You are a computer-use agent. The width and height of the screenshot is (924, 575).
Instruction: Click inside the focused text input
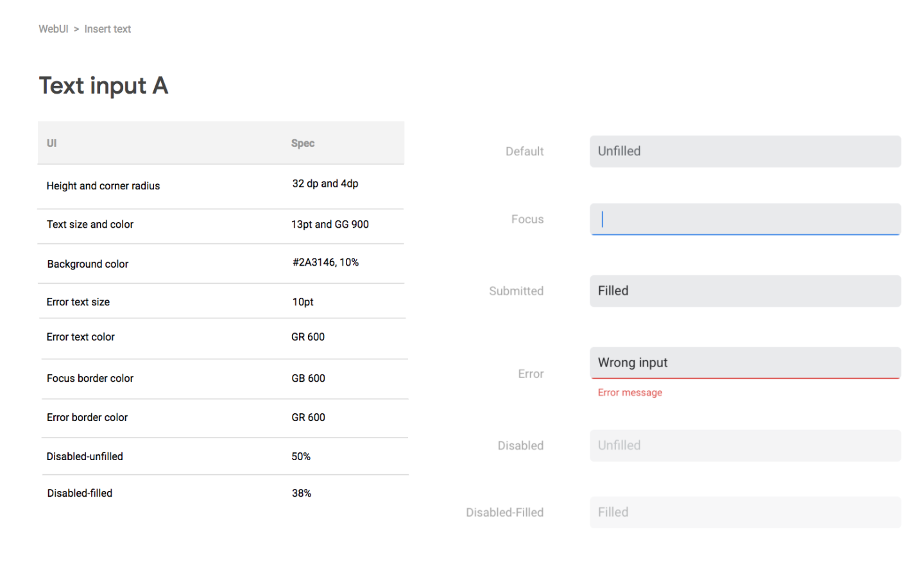pos(745,219)
